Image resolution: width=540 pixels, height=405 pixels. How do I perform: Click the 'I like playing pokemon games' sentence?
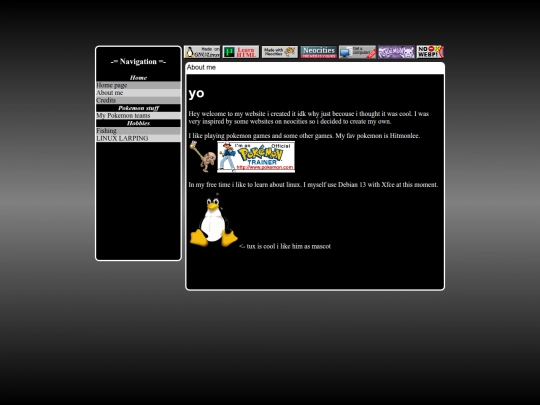pos(304,136)
